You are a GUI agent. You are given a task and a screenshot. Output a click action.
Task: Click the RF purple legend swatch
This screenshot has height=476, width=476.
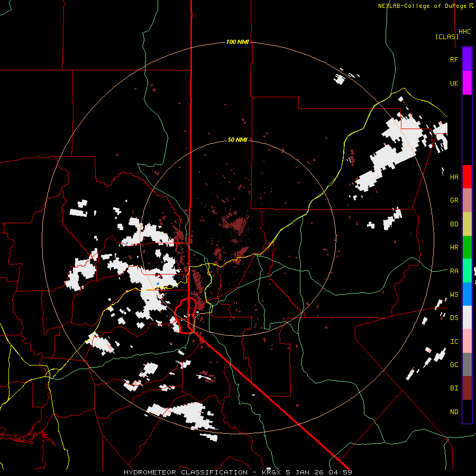[467, 59]
